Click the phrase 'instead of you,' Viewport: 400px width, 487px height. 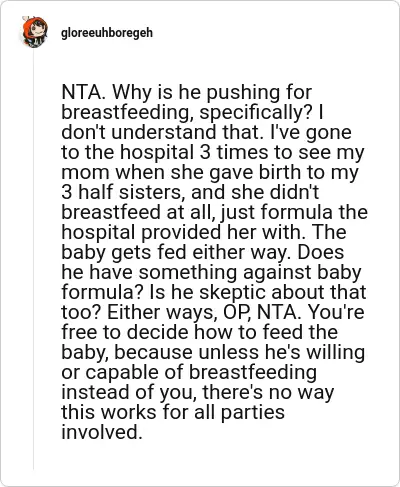coord(129,393)
